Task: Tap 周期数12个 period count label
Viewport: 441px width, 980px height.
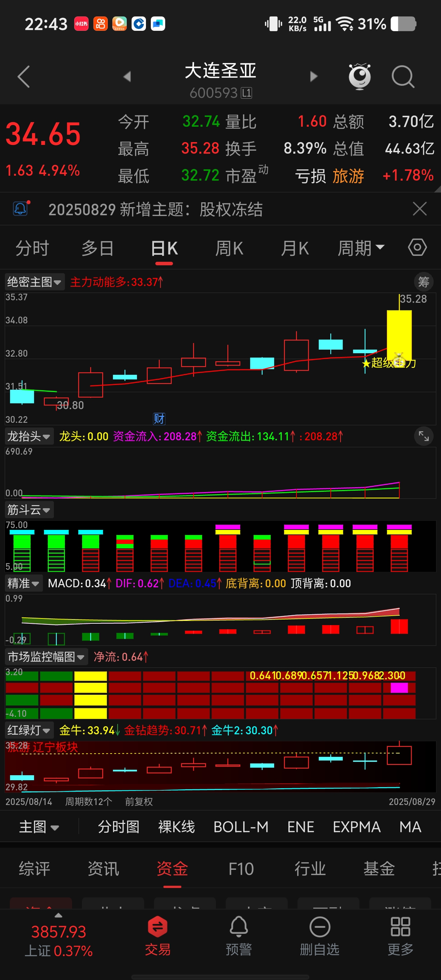Action: click(x=89, y=801)
